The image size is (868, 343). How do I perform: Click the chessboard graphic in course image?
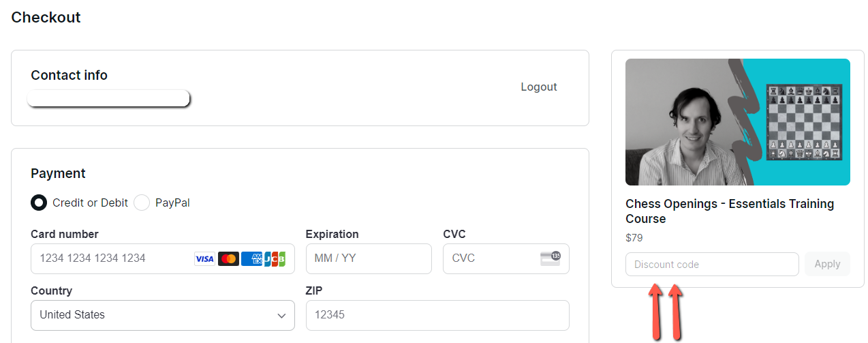pos(804,122)
